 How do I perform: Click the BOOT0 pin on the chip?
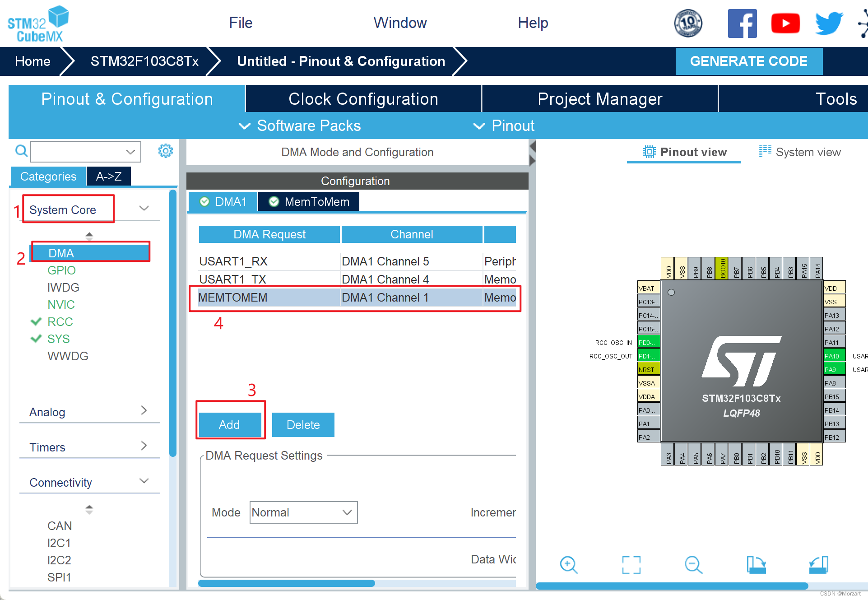(723, 269)
